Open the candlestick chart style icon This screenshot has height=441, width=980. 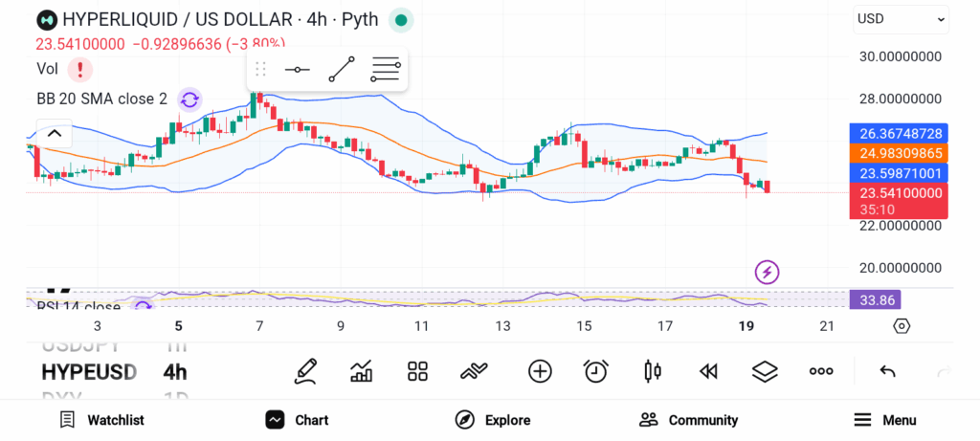(x=653, y=371)
